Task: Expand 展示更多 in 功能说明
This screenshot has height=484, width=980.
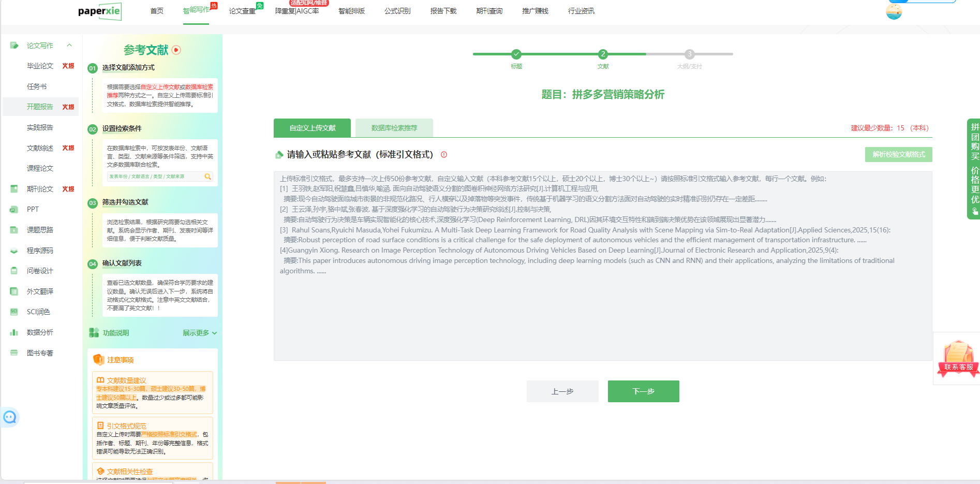Action: (x=199, y=333)
